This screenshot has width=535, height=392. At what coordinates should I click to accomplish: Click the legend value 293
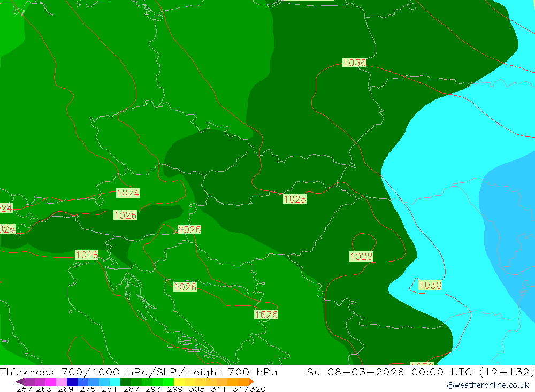tap(153, 389)
